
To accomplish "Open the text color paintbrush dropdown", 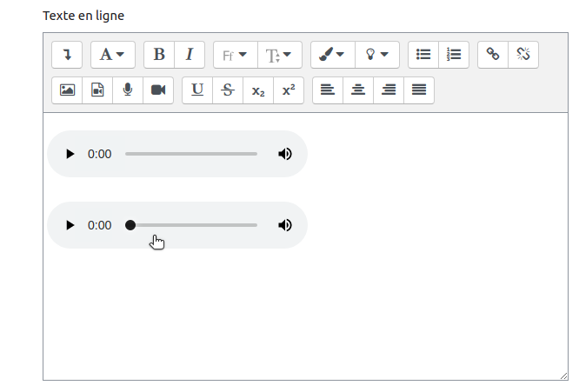I will [332, 54].
